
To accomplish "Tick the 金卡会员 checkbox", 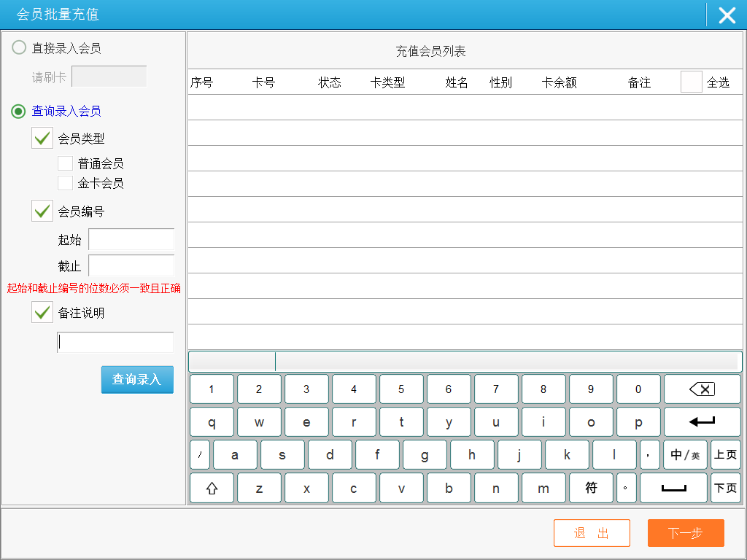I will 65,183.
